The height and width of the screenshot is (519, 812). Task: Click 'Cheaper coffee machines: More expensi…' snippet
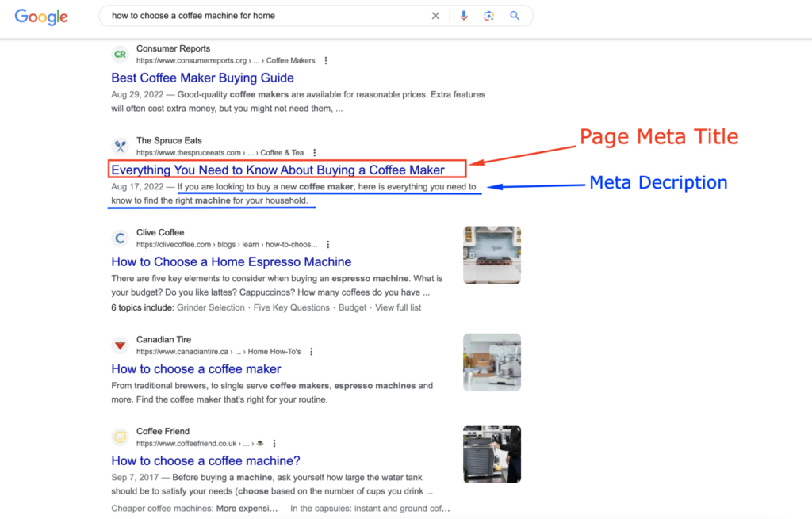click(x=194, y=508)
